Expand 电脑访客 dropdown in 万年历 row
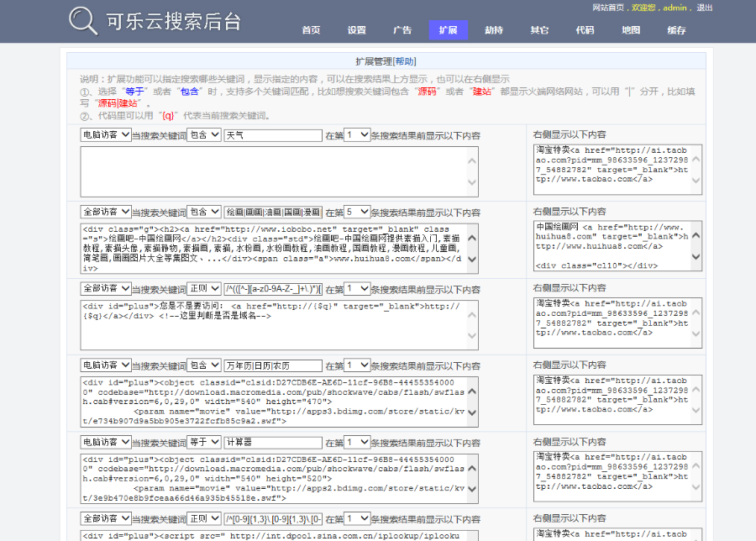The height and width of the screenshot is (541, 756). (106, 365)
